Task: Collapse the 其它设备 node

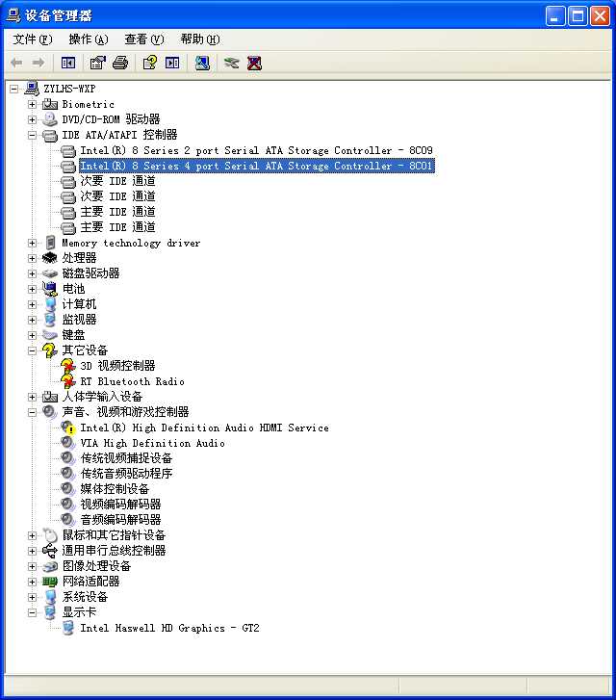Action: pyautogui.click(x=32, y=350)
